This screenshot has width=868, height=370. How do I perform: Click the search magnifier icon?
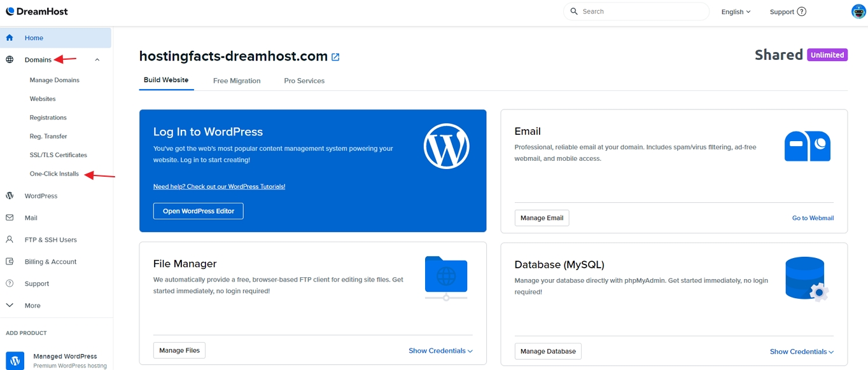click(x=574, y=11)
